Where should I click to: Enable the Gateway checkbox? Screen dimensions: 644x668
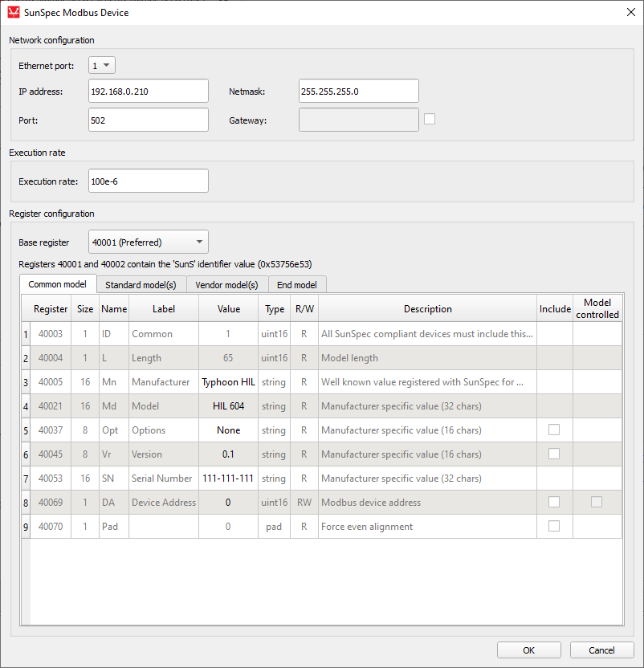pos(430,120)
